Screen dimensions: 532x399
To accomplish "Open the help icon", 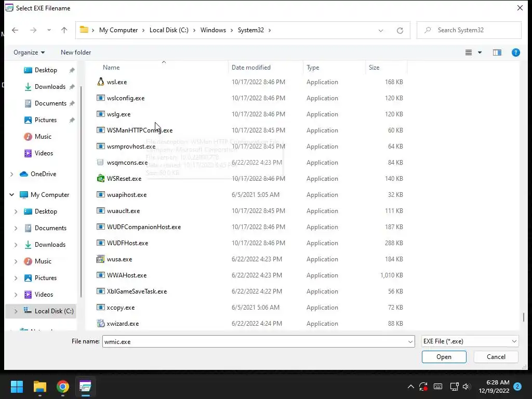I will click(x=516, y=52).
